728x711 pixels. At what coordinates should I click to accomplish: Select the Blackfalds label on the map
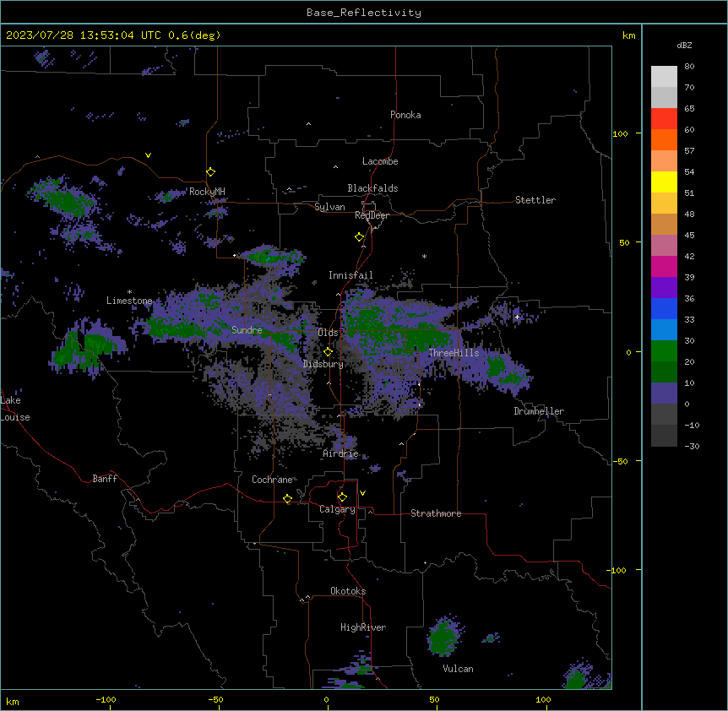coord(372,188)
